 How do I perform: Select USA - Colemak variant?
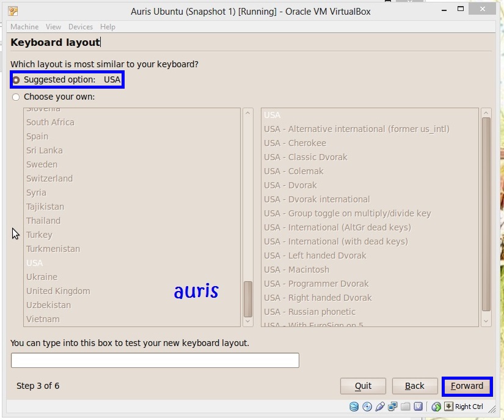[370, 171]
